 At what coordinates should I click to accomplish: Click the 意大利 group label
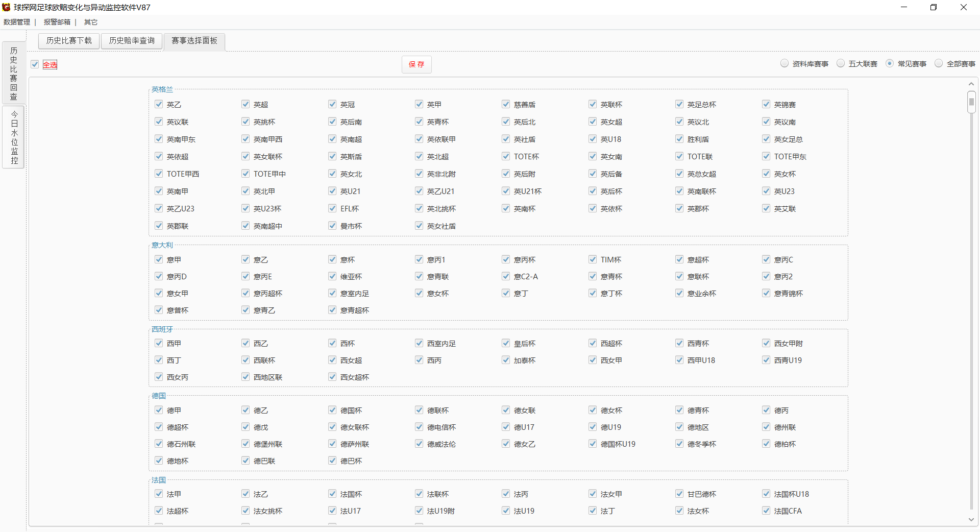pos(162,245)
